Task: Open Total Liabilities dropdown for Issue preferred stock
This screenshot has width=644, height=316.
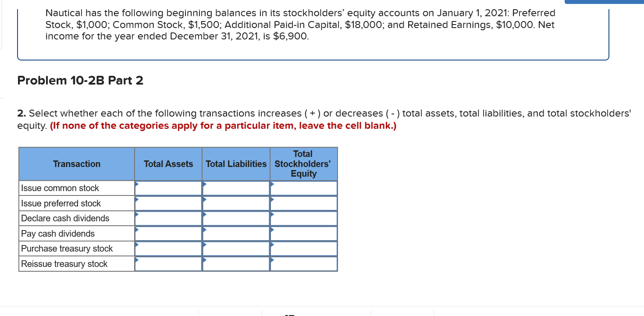Action: tap(235, 203)
